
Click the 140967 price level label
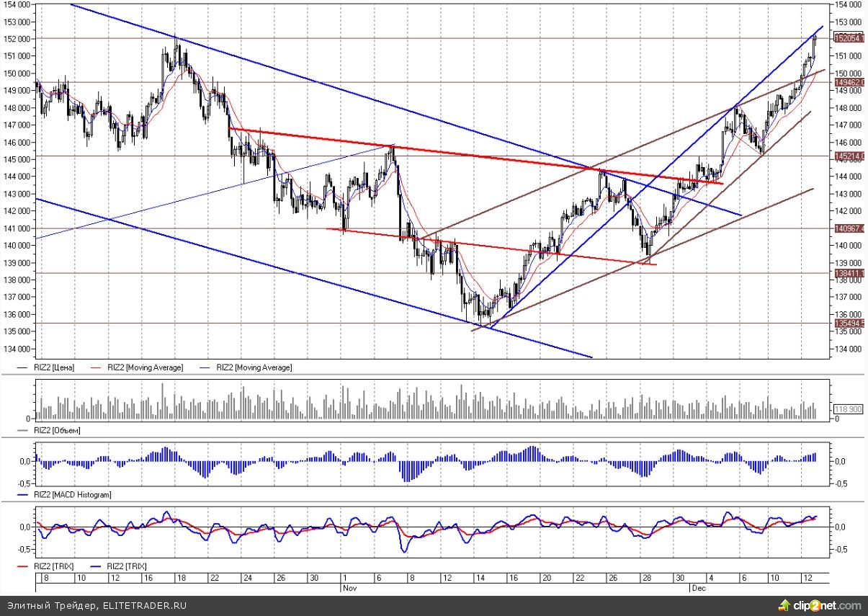849,228
